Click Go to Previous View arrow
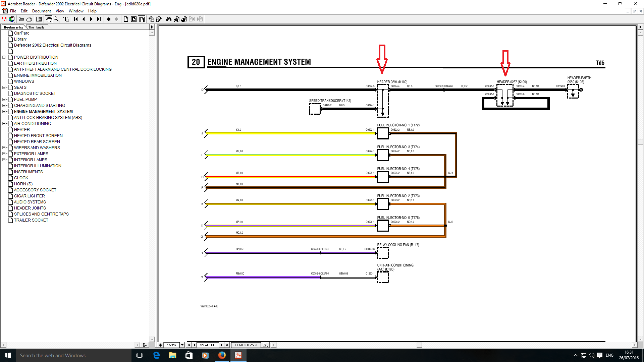Viewport: 644px width, 362px height. tap(109, 19)
